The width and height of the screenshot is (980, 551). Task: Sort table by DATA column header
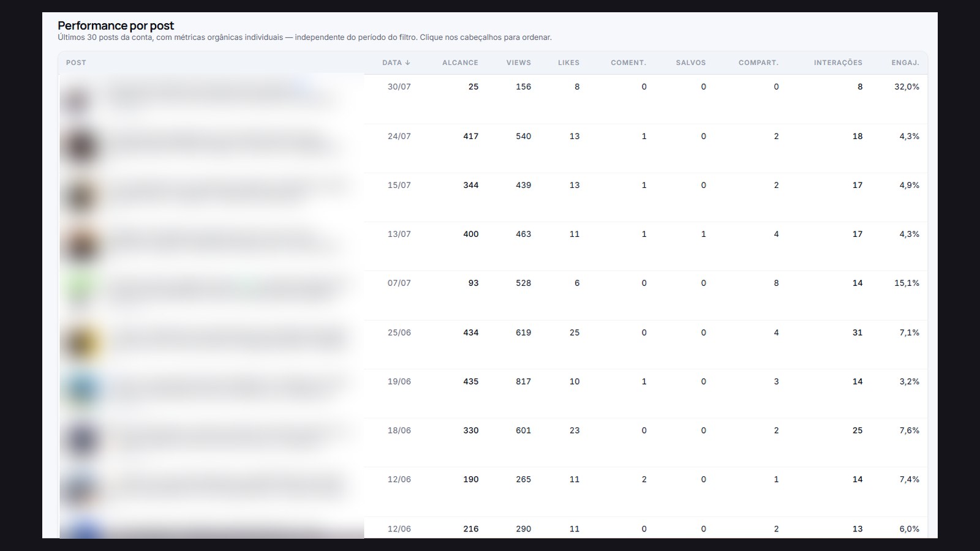click(x=396, y=62)
